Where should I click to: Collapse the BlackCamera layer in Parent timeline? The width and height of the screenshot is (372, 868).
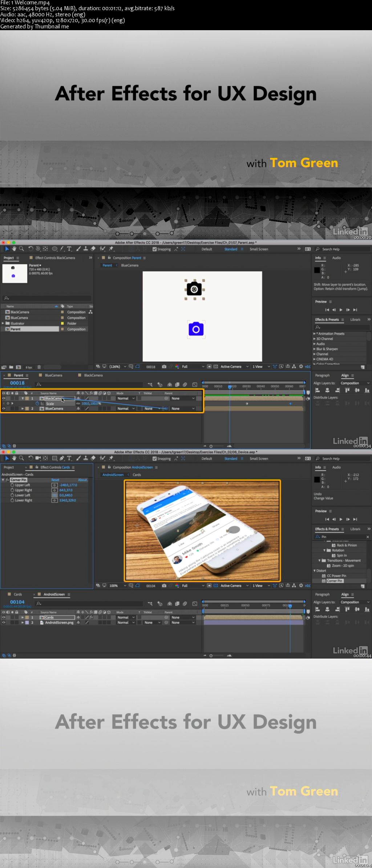23,399
